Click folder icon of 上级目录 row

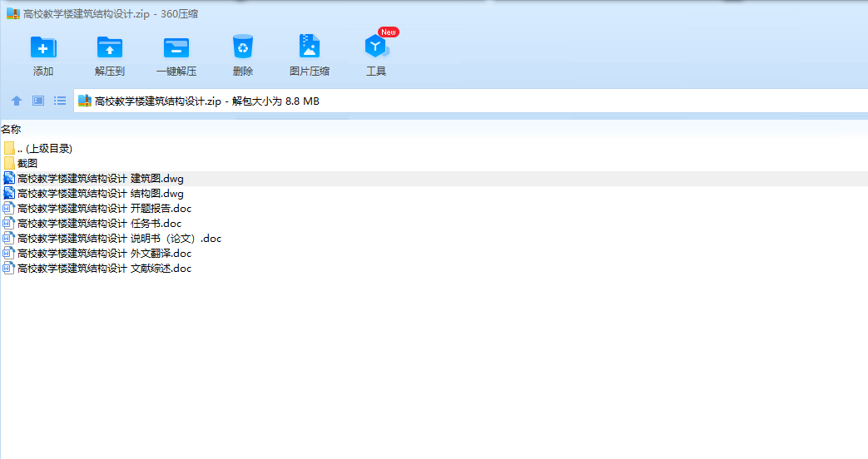coord(9,148)
